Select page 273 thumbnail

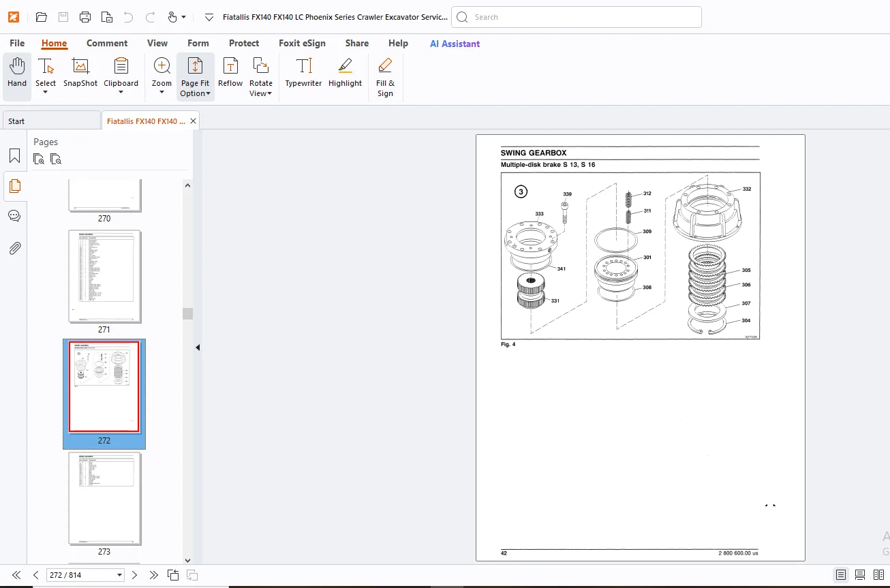[x=104, y=499]
